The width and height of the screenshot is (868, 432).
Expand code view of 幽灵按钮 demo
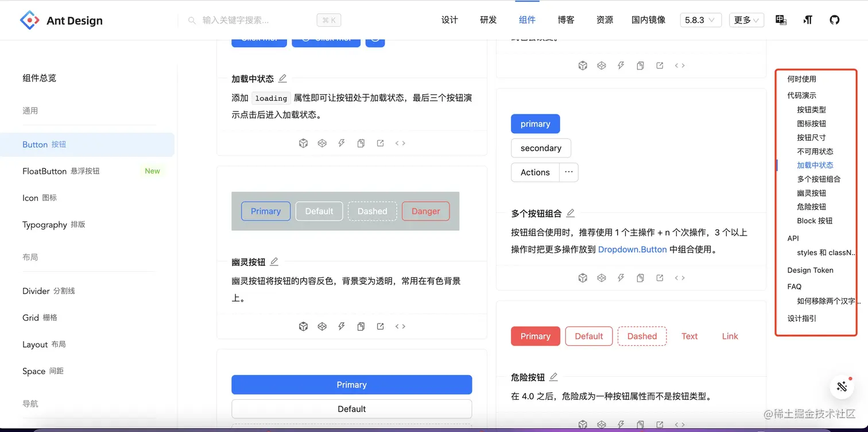[x=400, y=326]
